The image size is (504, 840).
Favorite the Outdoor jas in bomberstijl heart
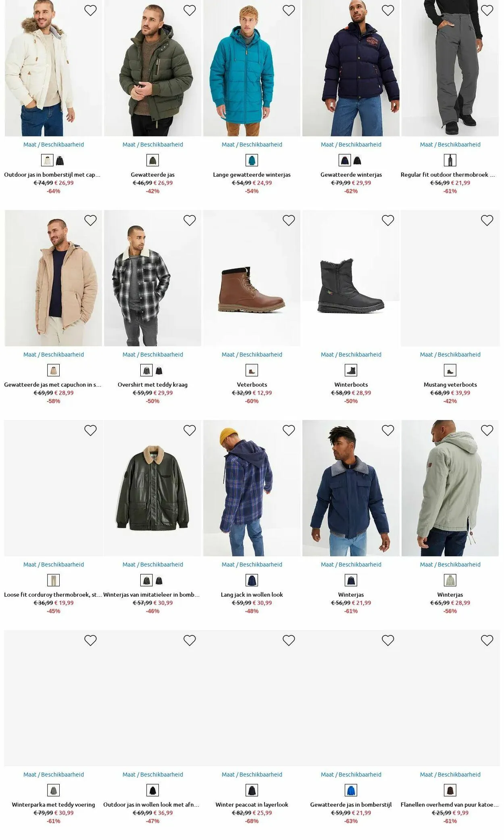pos(90,10)
